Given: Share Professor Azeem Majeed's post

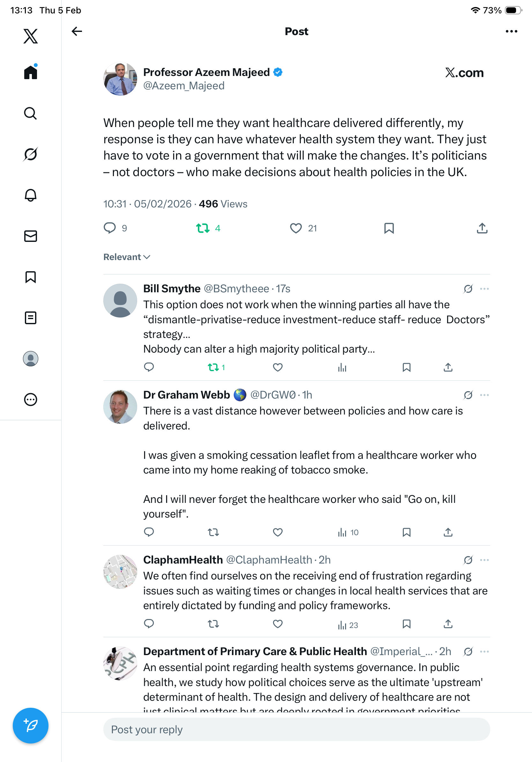Looking at the screenshot, I should (x=482, y=228).
